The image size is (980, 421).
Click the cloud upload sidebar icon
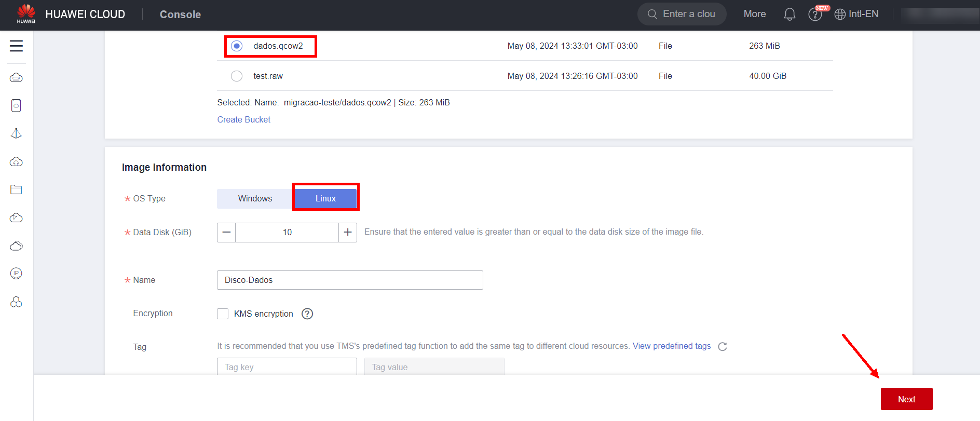[x=16, y=161]
